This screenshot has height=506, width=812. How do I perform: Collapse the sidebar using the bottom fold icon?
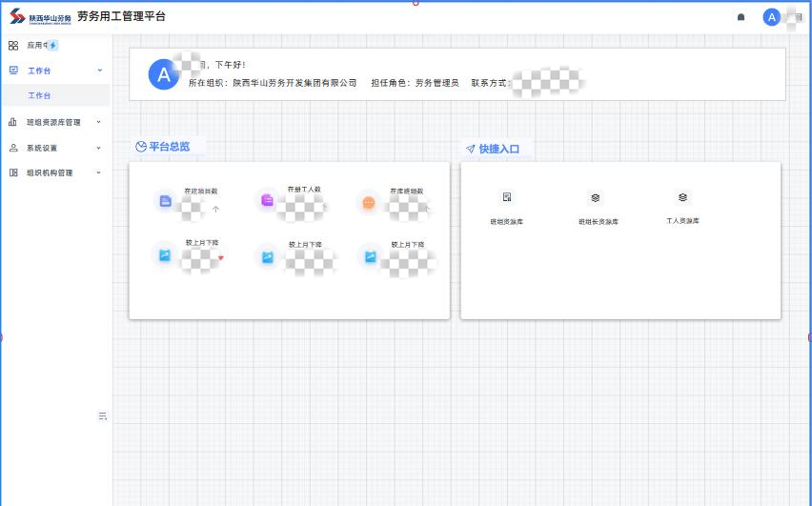pyautogui.click(x=102, y=416)
